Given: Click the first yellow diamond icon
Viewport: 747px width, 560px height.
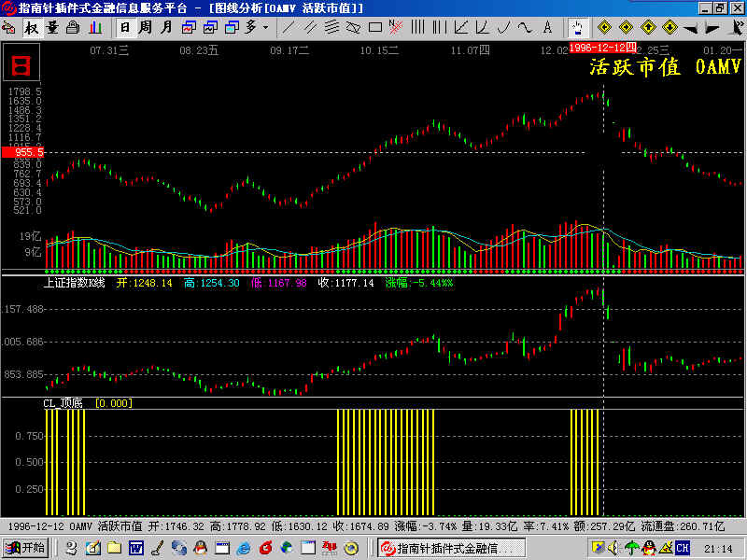Looking at the screenshot, I should tap(604, 28).
